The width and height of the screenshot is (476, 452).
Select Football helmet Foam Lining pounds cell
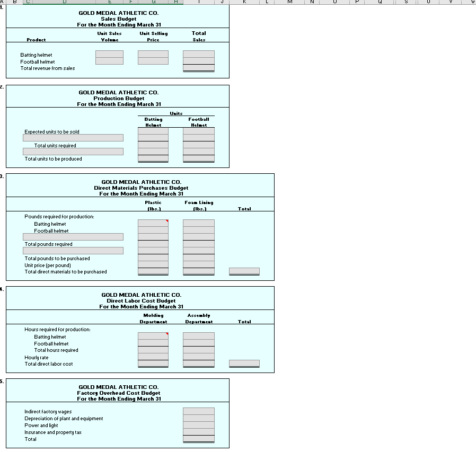click(x=199, y=230)
